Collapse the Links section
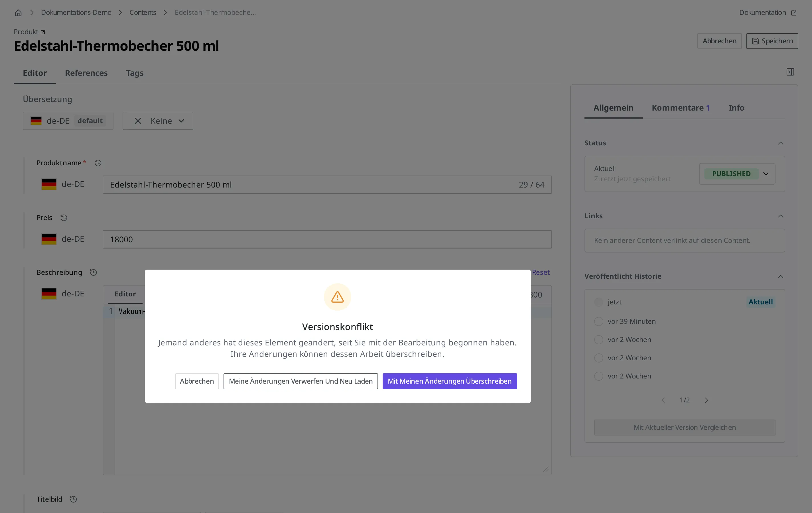Screen dimensions: 812x513 [781, 216]
